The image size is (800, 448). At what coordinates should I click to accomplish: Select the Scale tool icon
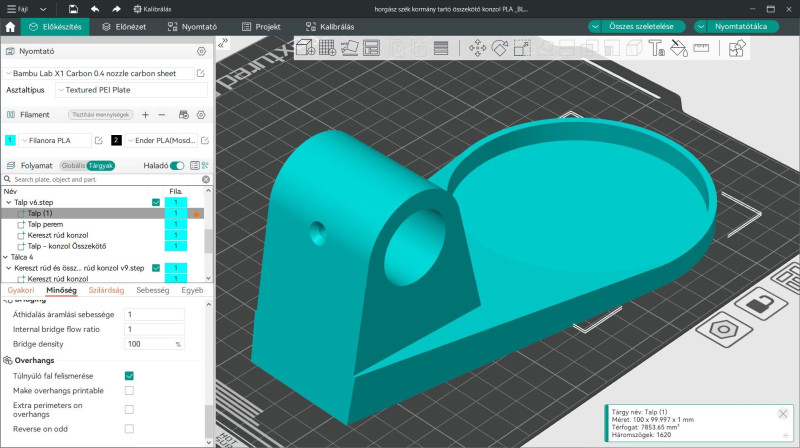[x=522, y=48]
